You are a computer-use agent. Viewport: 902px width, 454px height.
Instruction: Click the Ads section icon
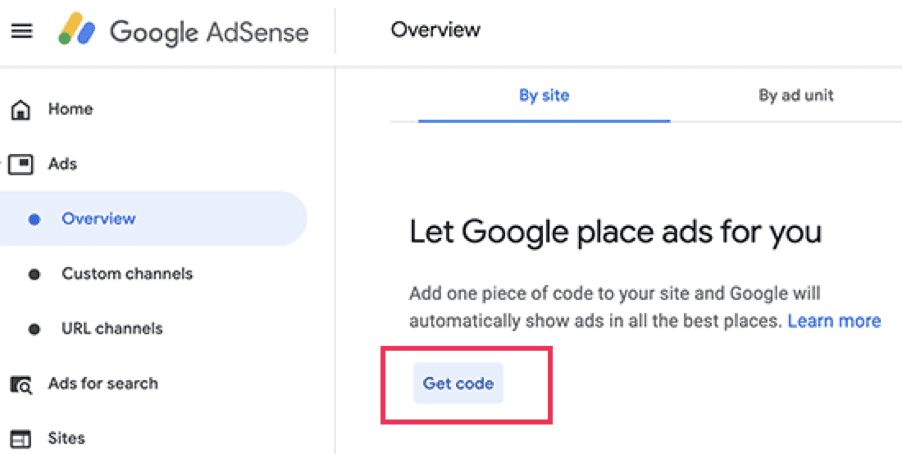pos(21,165)
